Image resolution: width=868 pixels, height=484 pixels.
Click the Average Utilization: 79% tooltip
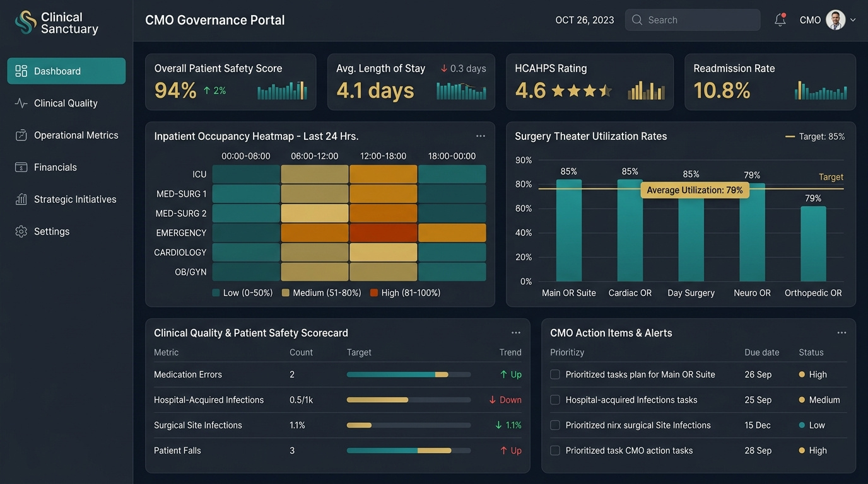[x=695, y=190]
